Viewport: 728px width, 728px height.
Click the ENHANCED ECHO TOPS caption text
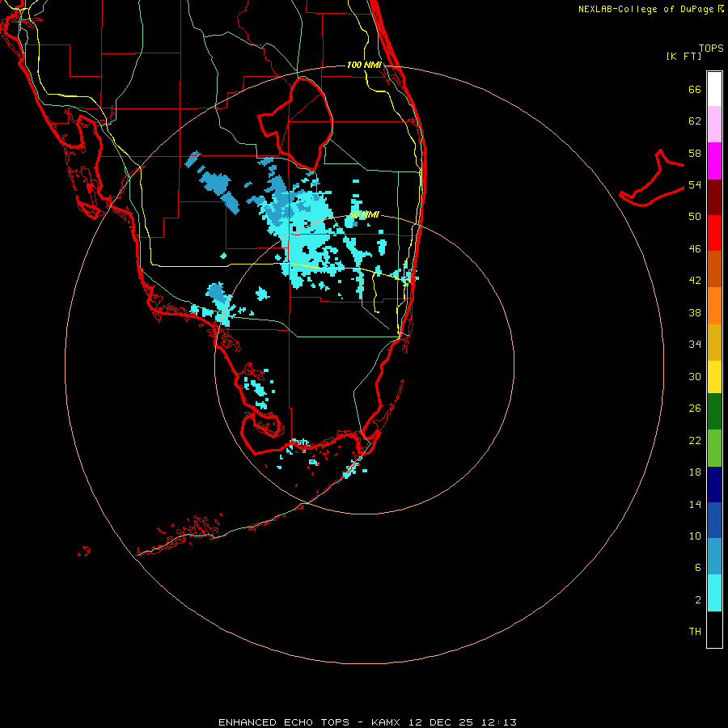click(x=284, y=722)
